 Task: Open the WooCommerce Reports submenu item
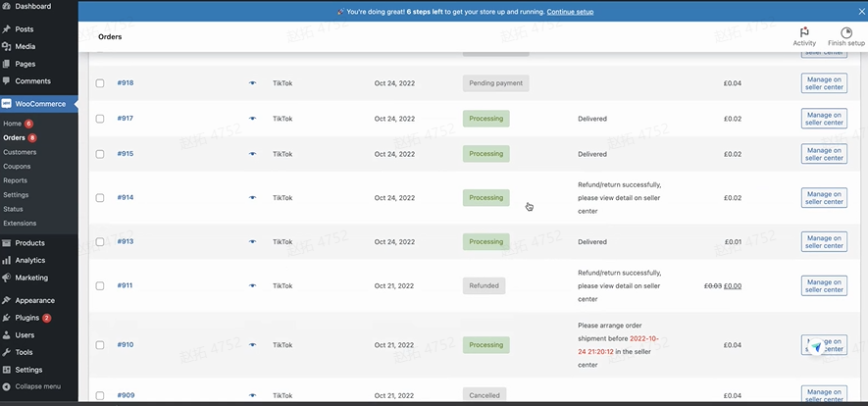click(x=15, y=180)
